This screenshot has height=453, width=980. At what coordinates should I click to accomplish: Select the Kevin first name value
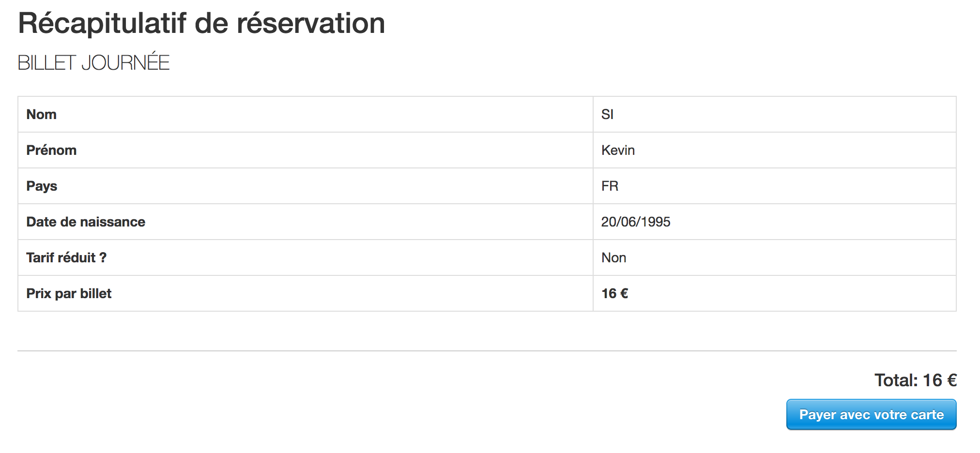point(618,150)
